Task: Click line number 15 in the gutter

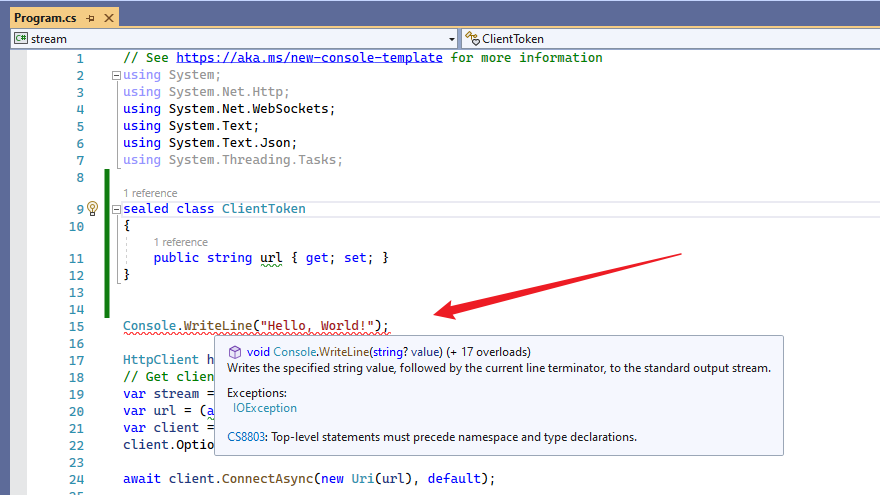Action: pyautogui.click(x=78, y=326)
